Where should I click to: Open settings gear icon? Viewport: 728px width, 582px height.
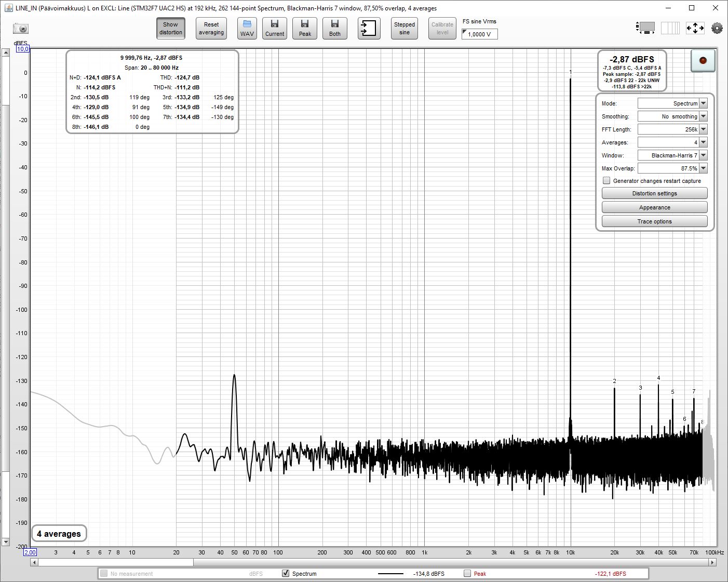pyautogui.click(x=717, y=28)
